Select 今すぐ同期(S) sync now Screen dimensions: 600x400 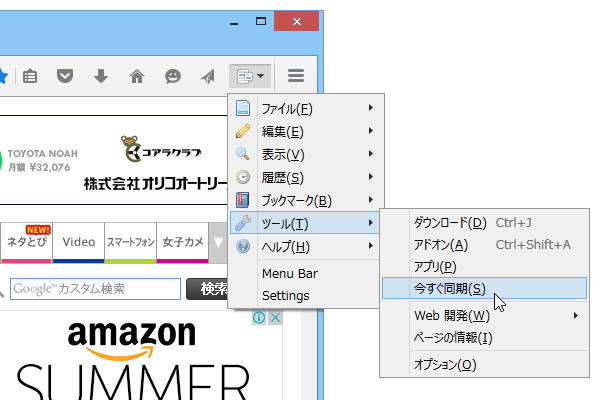tap(484, 288)
